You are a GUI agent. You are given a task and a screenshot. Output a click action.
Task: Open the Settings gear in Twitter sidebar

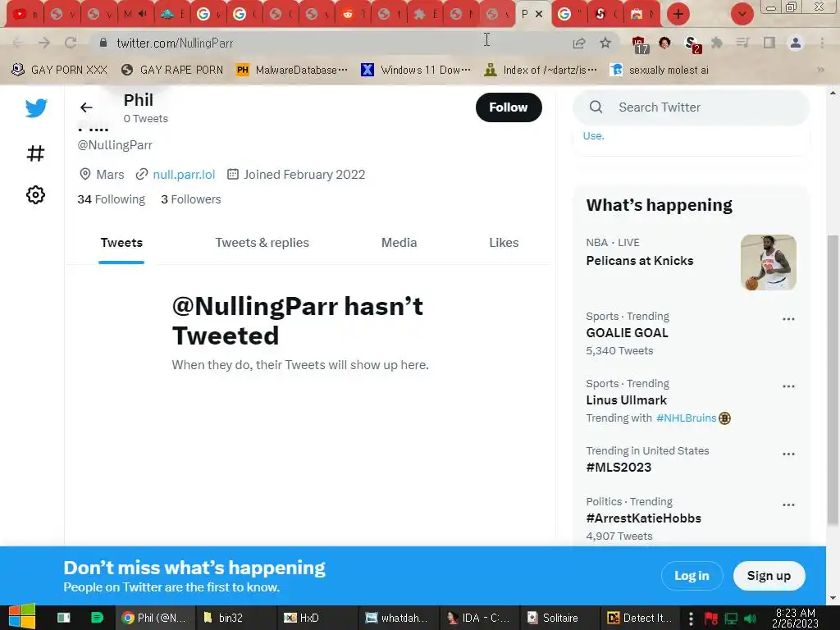pyautogui.click(x=35, y=194)
